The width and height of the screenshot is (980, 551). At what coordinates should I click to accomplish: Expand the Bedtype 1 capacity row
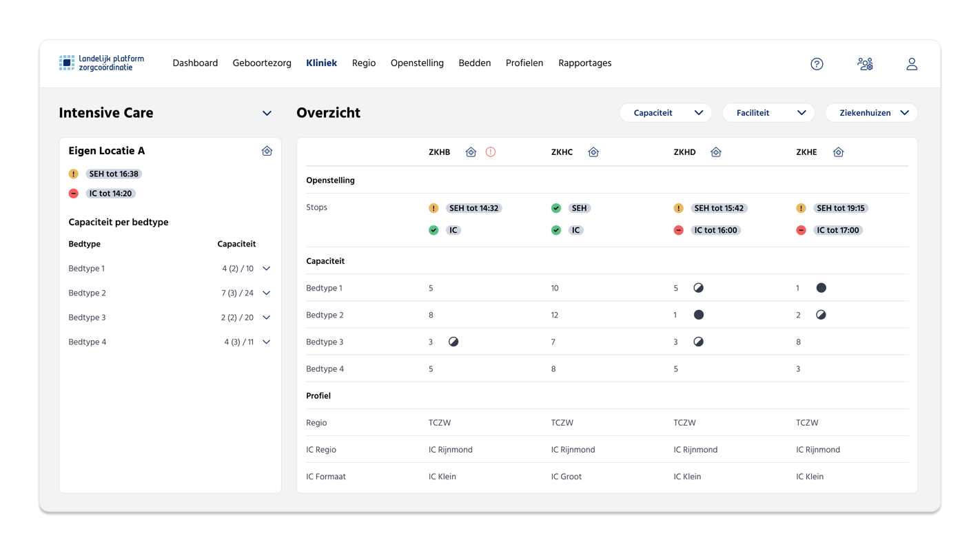pos(267,269)
